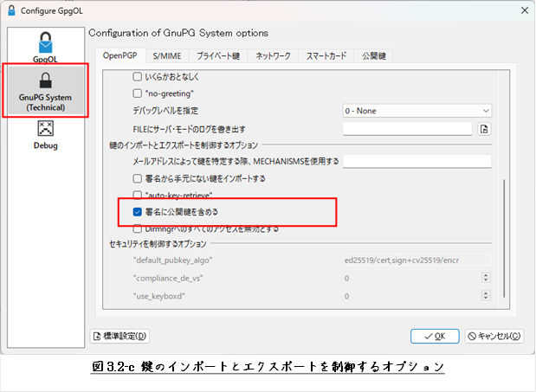Click the キャンセル button
This screenshot has width=536, height=392.
[494, 336]
